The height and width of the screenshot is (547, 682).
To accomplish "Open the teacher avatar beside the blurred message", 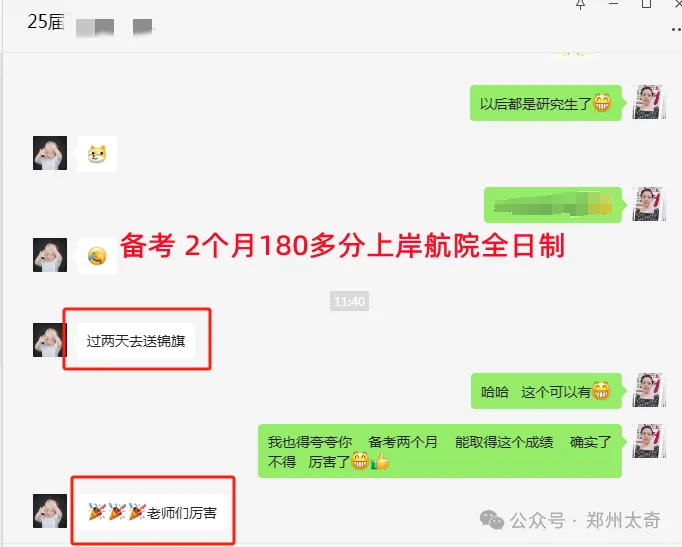I will [x=649, y=204].
